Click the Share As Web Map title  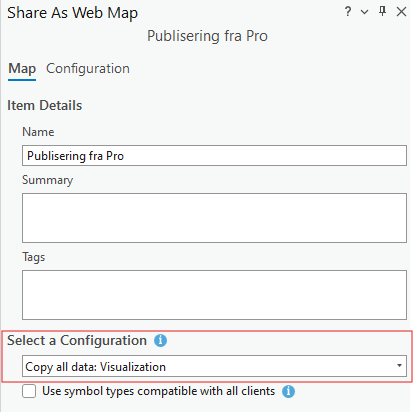pyautogui.click(x=72, y=13)
